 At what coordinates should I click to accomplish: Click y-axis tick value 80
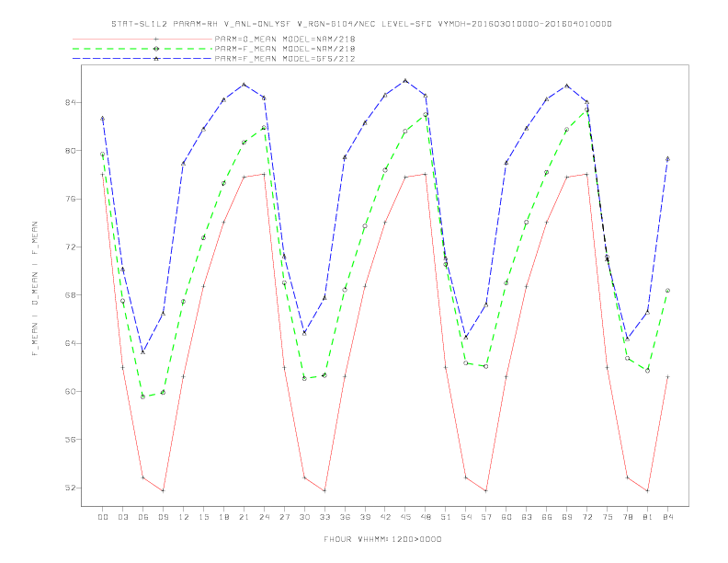coord(71,151)
